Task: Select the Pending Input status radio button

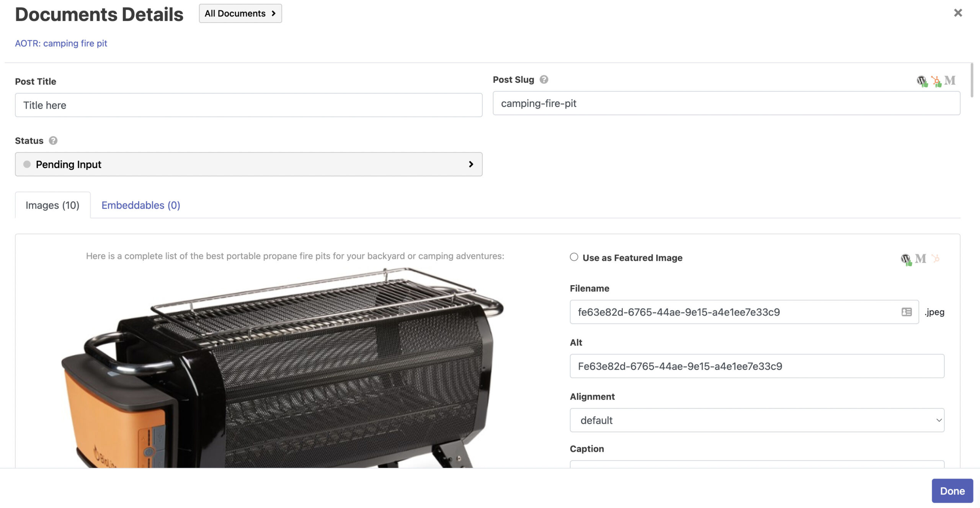Action: pos(26,164)
